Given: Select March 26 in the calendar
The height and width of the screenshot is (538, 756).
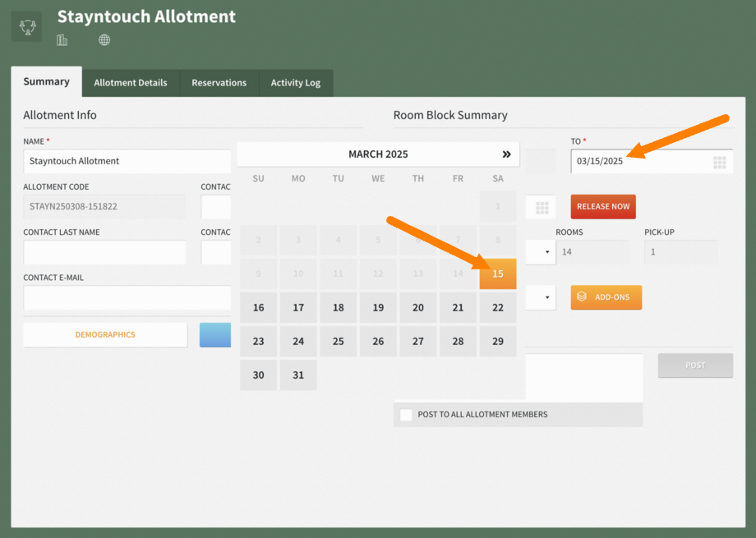Looking at the screenshot, I should pyautogui.click(x=378, y=342).
